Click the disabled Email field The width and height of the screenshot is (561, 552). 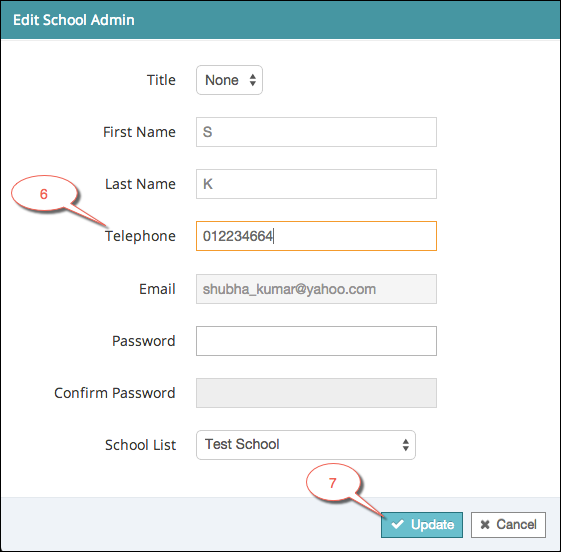[x=316, y=289]
